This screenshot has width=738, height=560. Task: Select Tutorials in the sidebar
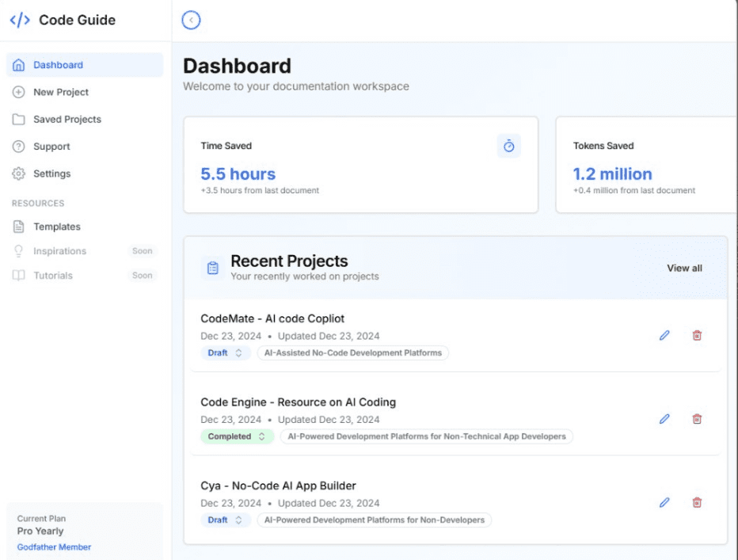tap(85, 276)
